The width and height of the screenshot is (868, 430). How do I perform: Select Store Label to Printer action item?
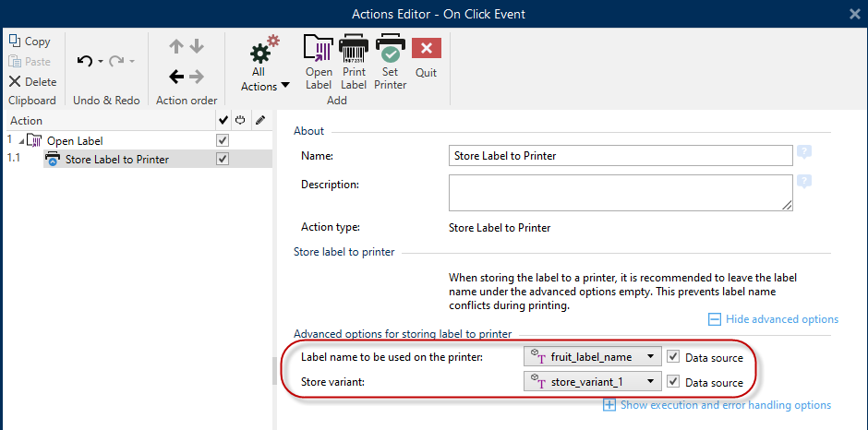116,160
